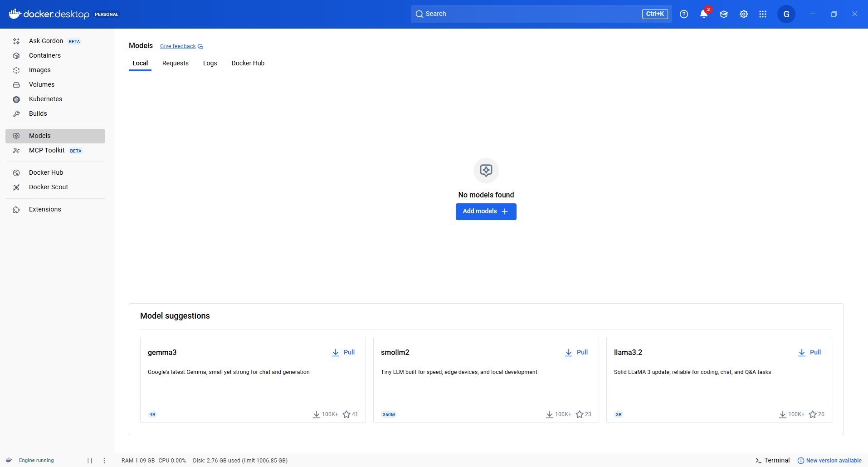Click the smollm2 model name
The height and width of the screenshot is (467, 868).
tap(395, 353)
